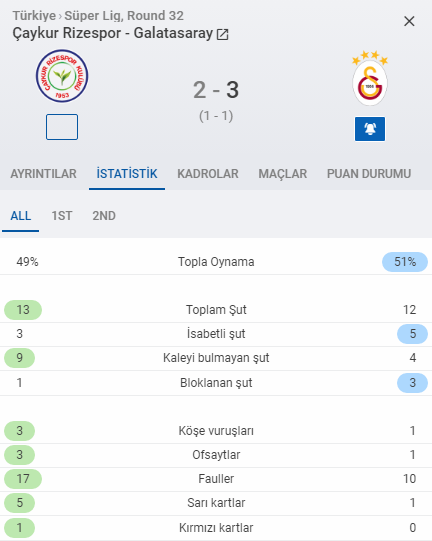
Task: Select the İSTATİSTİK tab
Action: [x=127, y=174]
